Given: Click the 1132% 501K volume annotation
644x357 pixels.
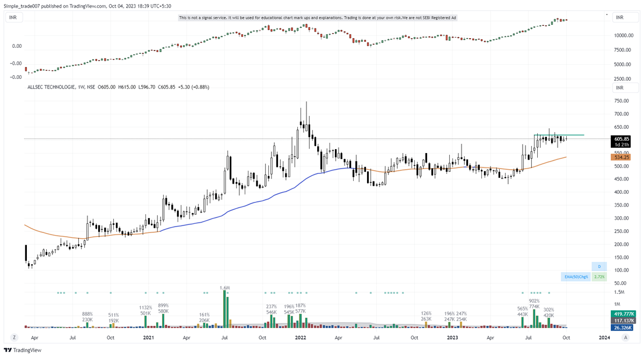Looking at the screenshot, I should pos(145,310).
